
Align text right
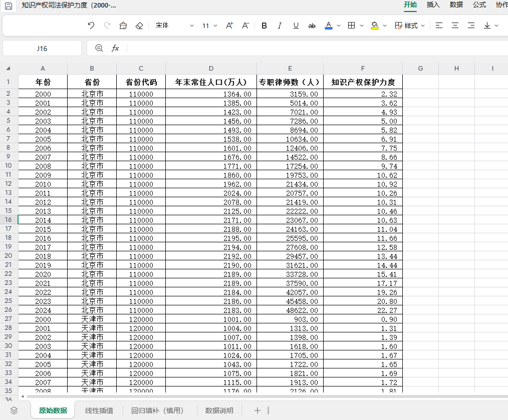(471, 26)
